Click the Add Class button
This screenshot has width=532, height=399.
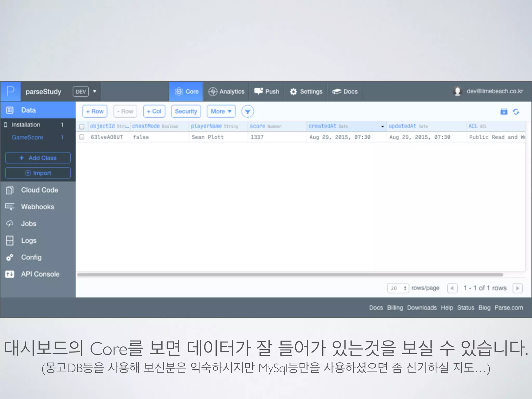(38, 158)
